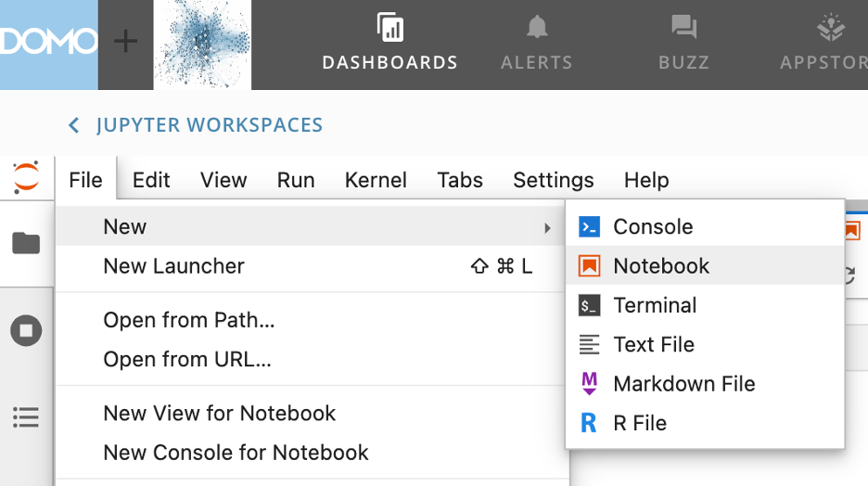The width and height of the screenshot is (868, 486).
Task: Choose Open from URL...
Action: pos(311,359)
